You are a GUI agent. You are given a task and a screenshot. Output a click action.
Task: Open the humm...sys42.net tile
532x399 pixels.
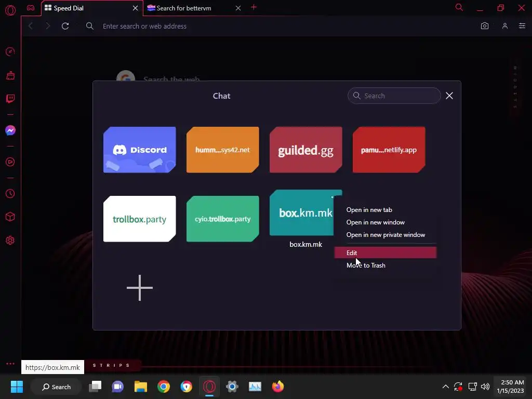coord(222,150)
